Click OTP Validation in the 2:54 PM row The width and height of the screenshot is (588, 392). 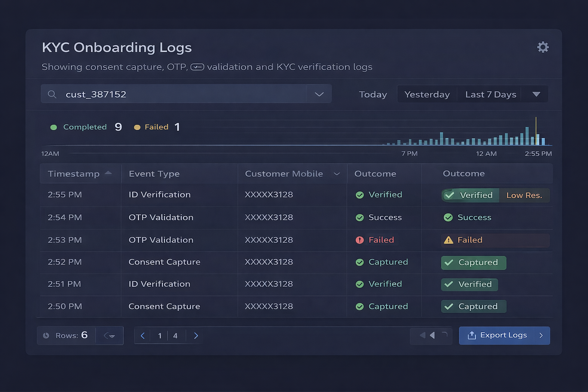[x=161, y=217]
